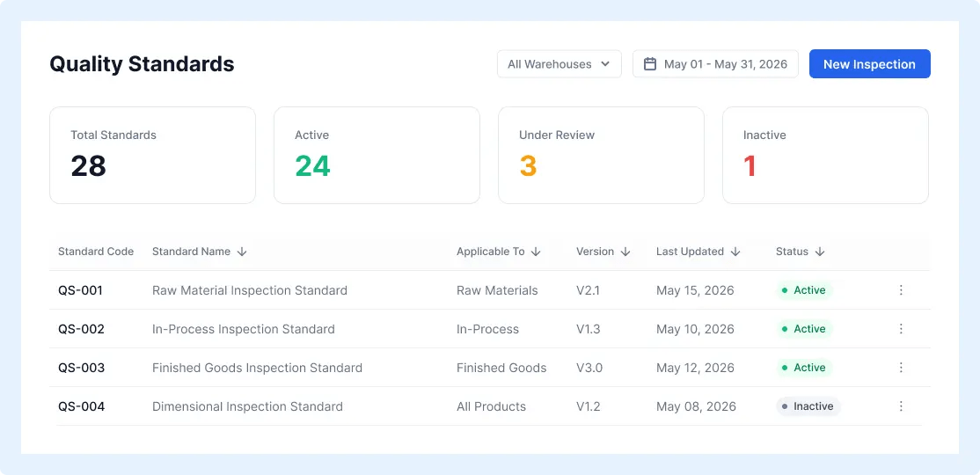
Task: Open the three-dot menu for QS-003
Action: coord(901,368)
